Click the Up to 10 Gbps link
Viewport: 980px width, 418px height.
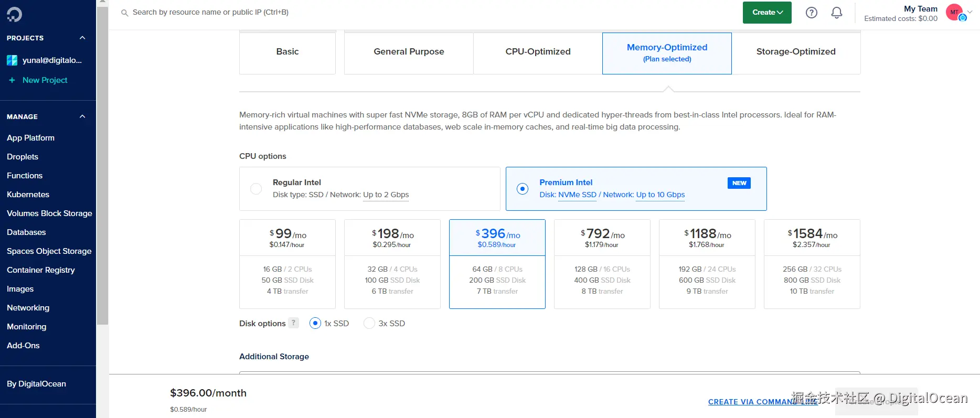coord(661,195)
